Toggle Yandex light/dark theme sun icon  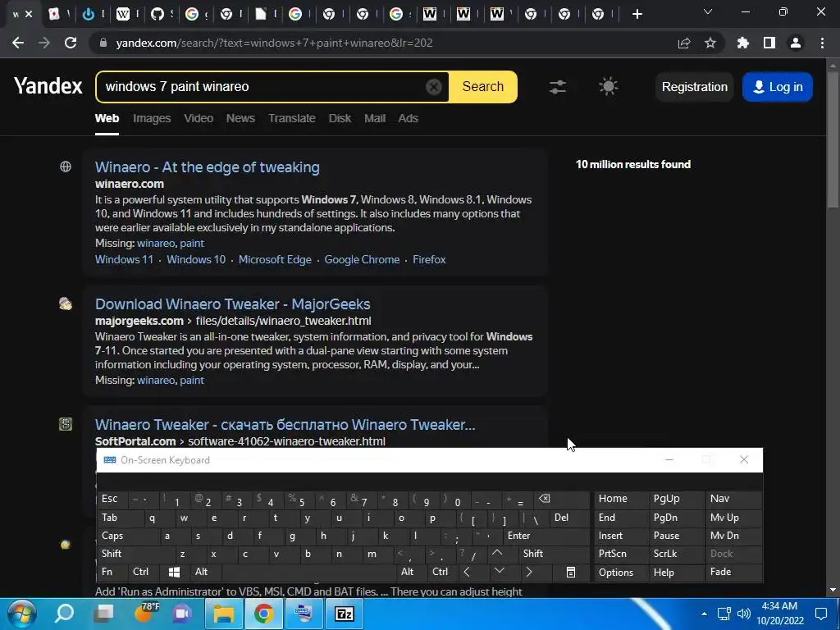point(608,87)
